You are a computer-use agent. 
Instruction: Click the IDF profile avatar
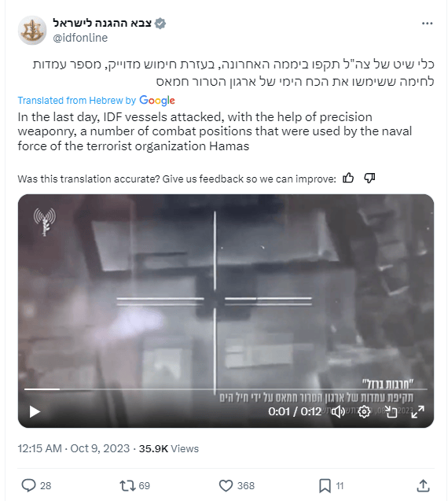(32, 31)
